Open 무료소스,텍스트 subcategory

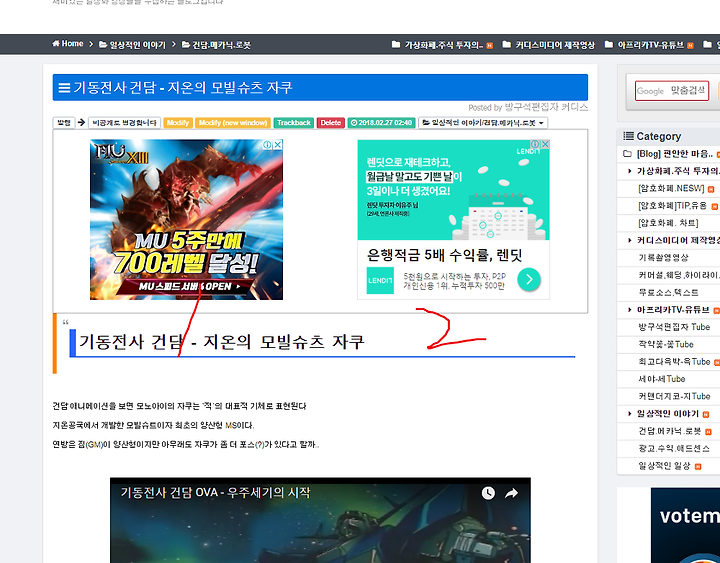point(669,293)
